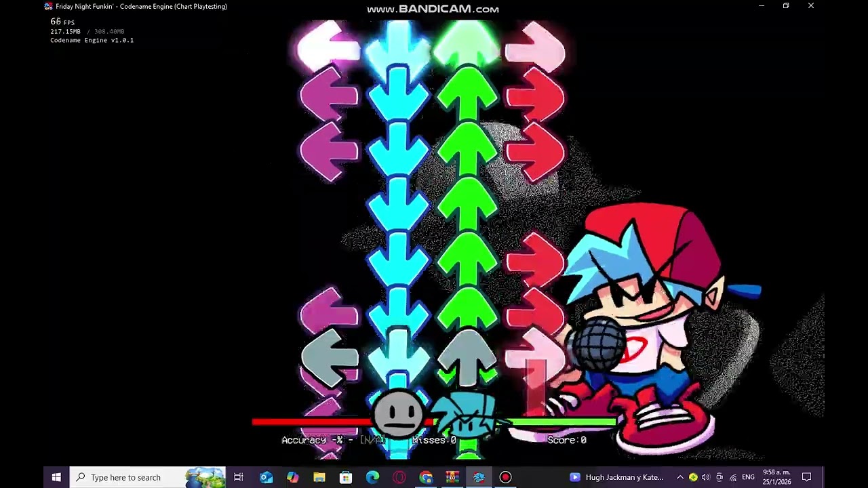Viewport: 868px width, 488px height.
Task: Click the gray left arrow near the bottom
Action: 330,357
